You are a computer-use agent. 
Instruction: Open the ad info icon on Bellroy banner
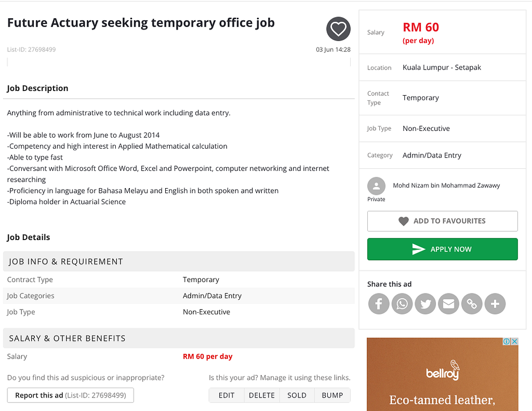(506, 341)
